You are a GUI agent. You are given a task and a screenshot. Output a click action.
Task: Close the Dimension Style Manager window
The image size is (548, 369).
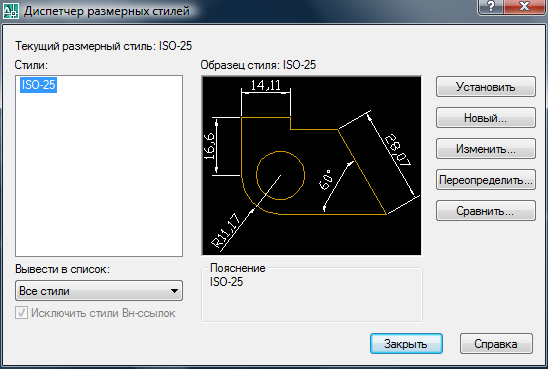coord(525,6)
